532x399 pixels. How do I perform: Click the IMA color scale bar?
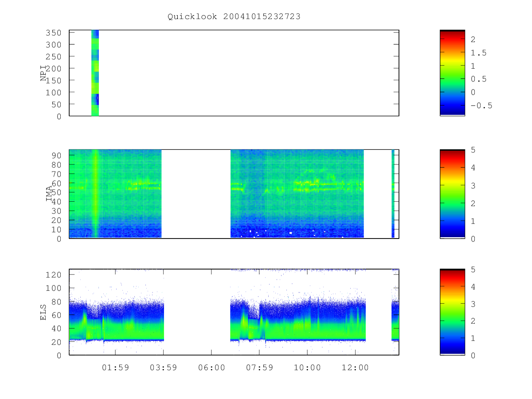[x=452, y=194]
